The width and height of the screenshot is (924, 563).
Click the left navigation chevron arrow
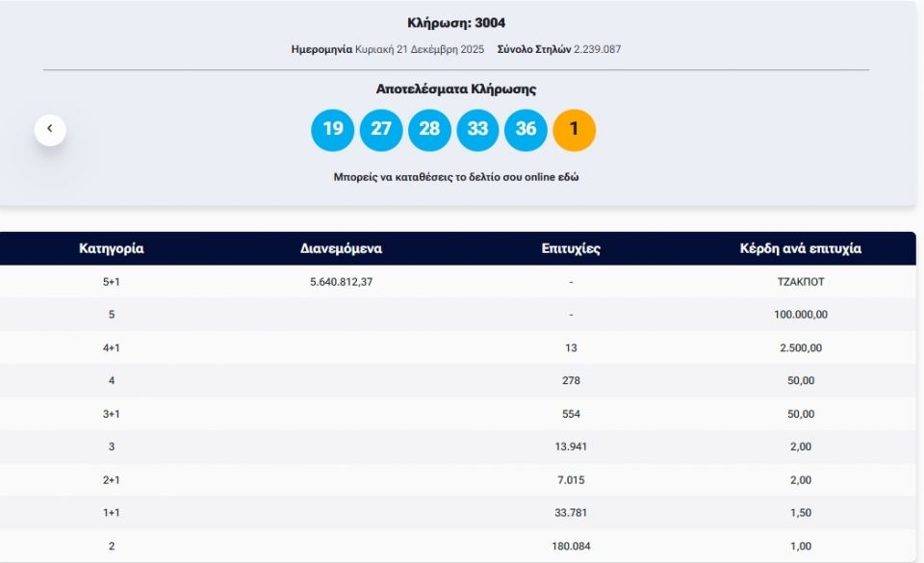point(49,128)
